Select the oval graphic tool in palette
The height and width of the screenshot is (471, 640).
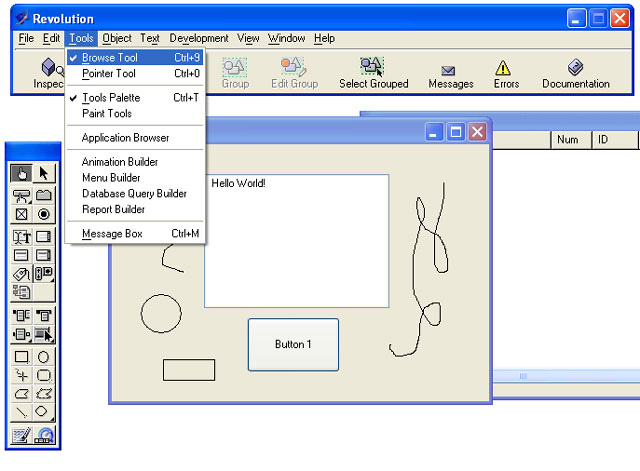click(44, 357)
